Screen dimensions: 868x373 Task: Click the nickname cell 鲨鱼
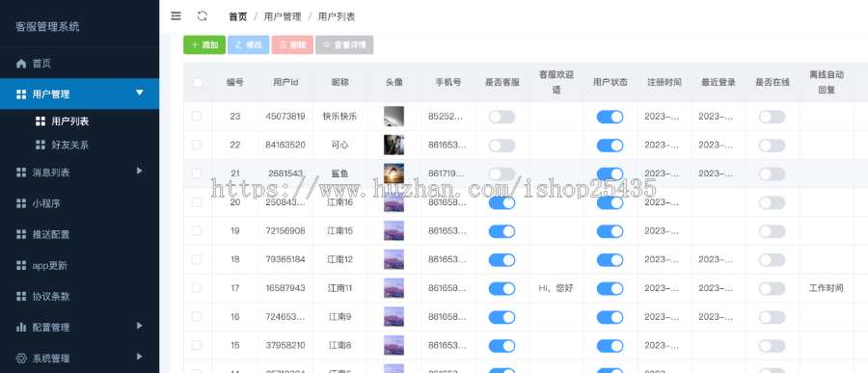(x=339, y=173)
